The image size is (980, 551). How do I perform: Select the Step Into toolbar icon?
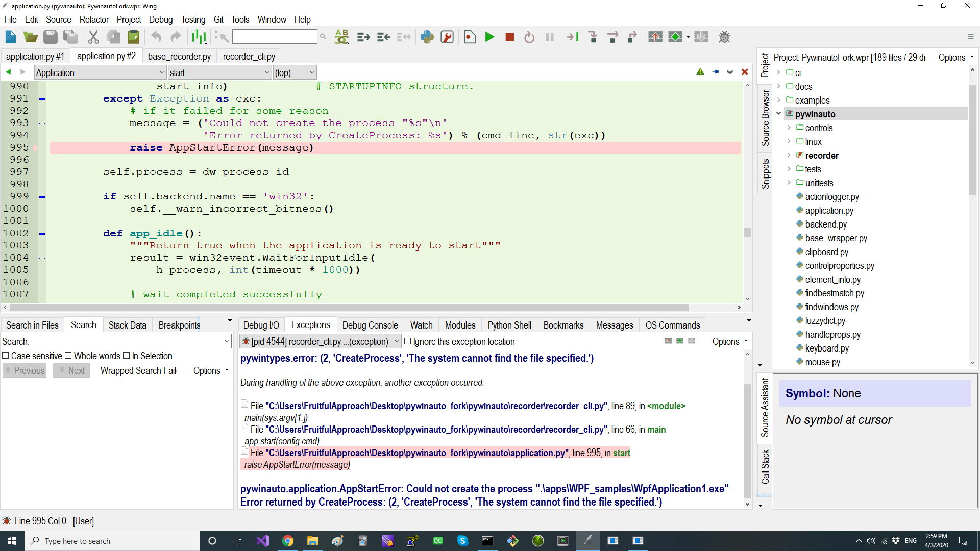[x=593, y=37]
